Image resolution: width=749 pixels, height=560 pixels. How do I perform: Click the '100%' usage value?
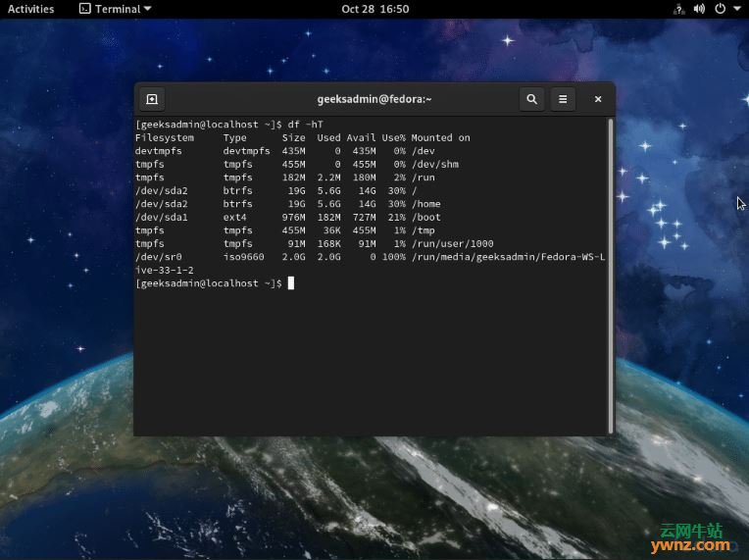pyautogui.click(x=393, y=257)
